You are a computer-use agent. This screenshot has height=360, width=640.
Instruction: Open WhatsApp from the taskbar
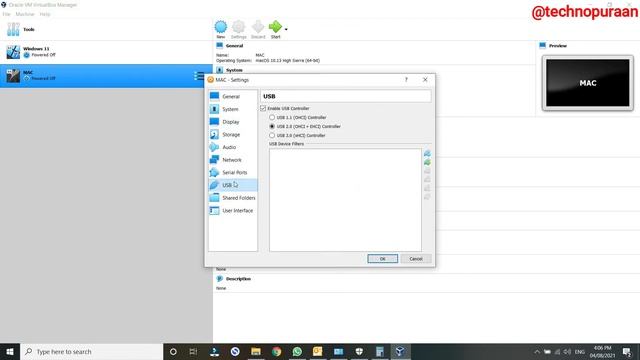(x=297, y=351)
